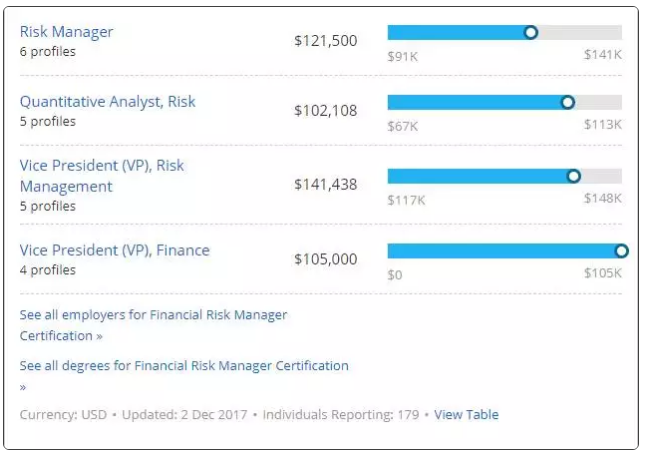Image resolution: width=646 pixels, height=455 pixels.
Task: Click the Quantitative Analyst salary range marker
Action: tap(568, 102)
